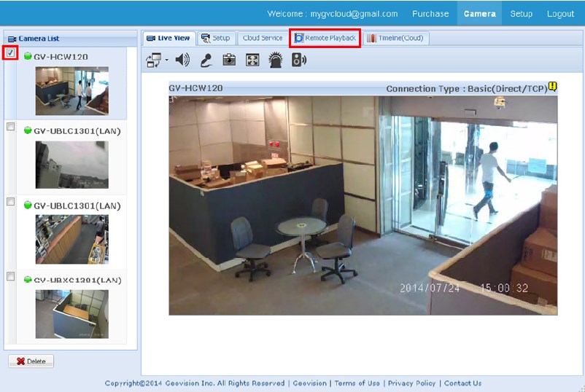Click the GV-UBXC1301(LAN) camera name
This screenshot has width=585, height=392.
(x=77, y=281)
